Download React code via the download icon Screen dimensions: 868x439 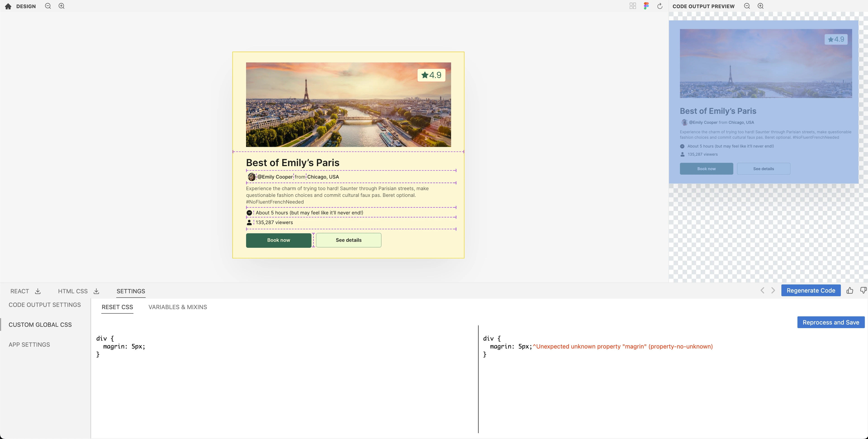38,291
